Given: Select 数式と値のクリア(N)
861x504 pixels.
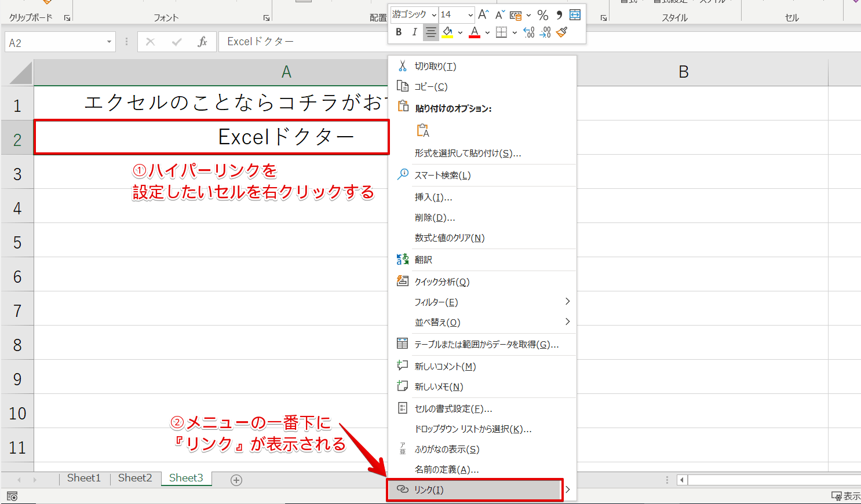Looking at the screenshot, I should click(x=482, y=238).
